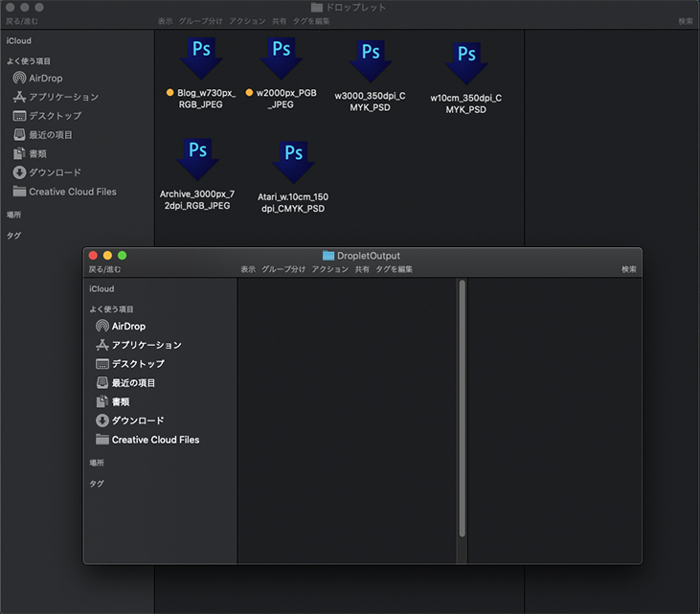
Task: Expand タグ section in DropletOutput sidebar
Action: tap(97, 484)
